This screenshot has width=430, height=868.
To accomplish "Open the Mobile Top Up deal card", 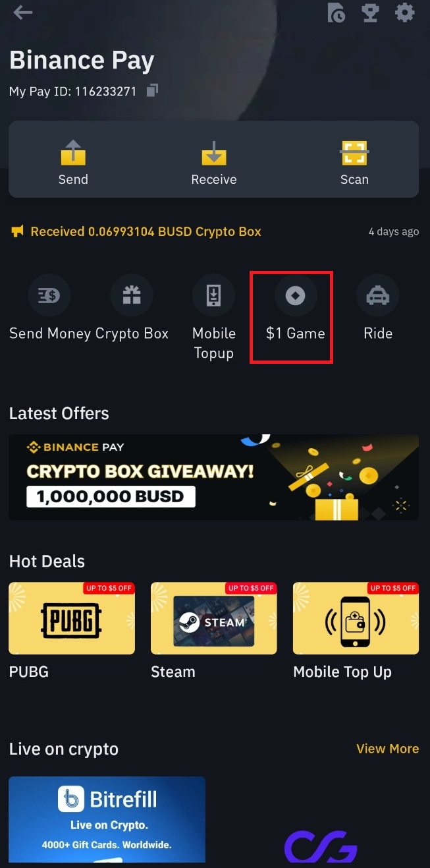I will pos(356,618).
